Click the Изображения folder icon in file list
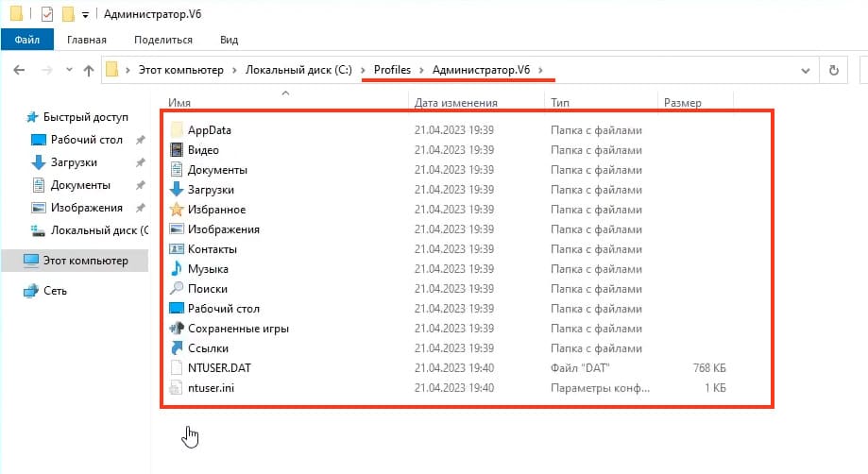The width and height of the screenshot is (868, 474). 177,229
